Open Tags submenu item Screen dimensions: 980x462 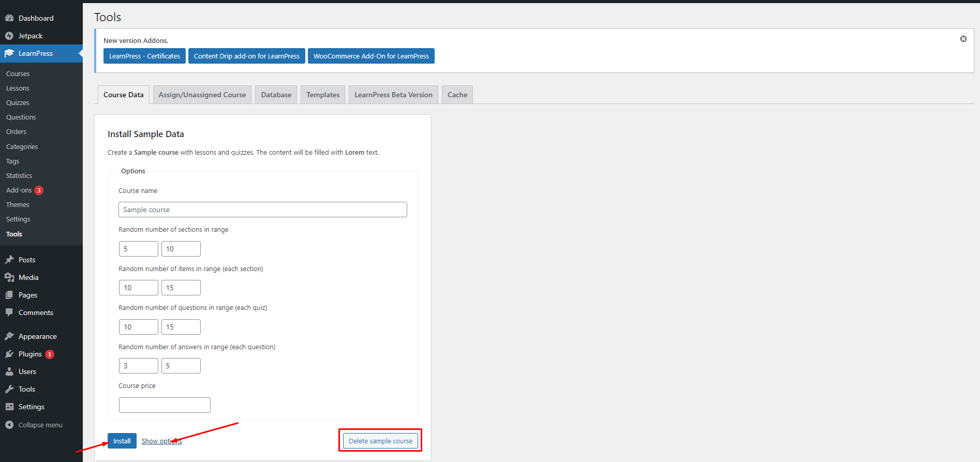click(12, 161)
